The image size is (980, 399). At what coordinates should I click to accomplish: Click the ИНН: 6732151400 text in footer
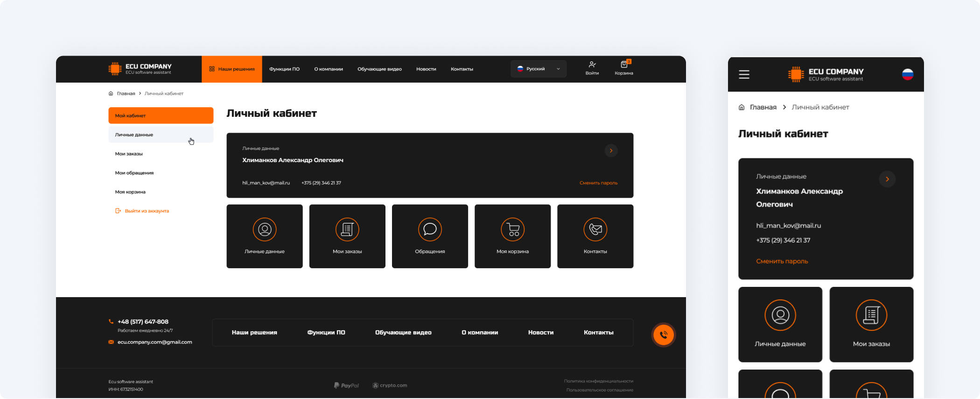pos(126,390)
